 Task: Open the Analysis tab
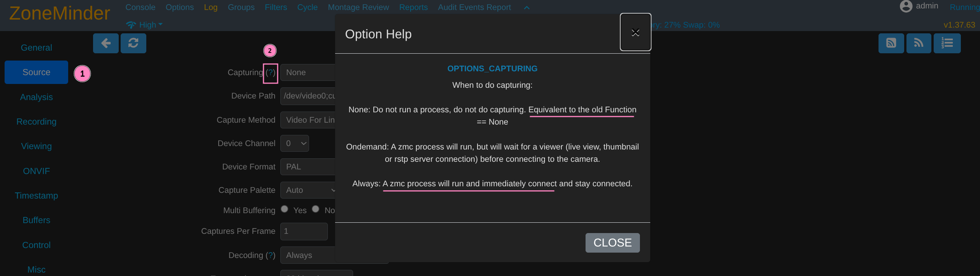[36, 97]
